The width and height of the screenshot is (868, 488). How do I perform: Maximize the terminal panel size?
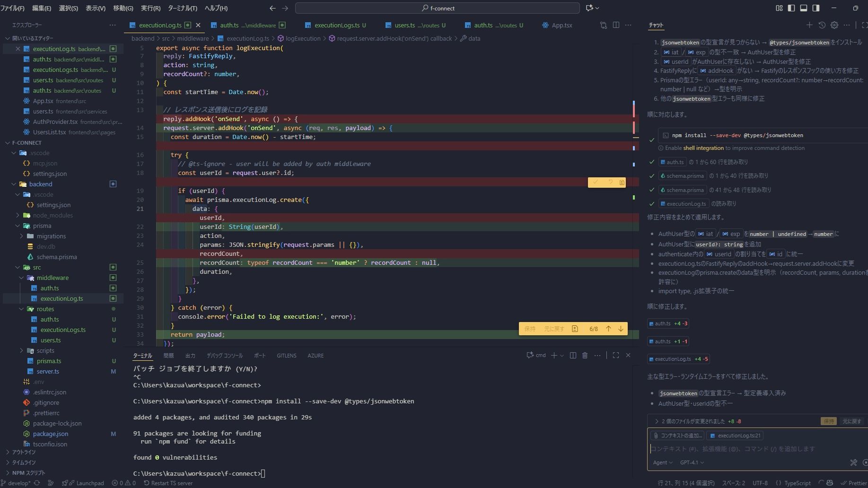point(615,355)
